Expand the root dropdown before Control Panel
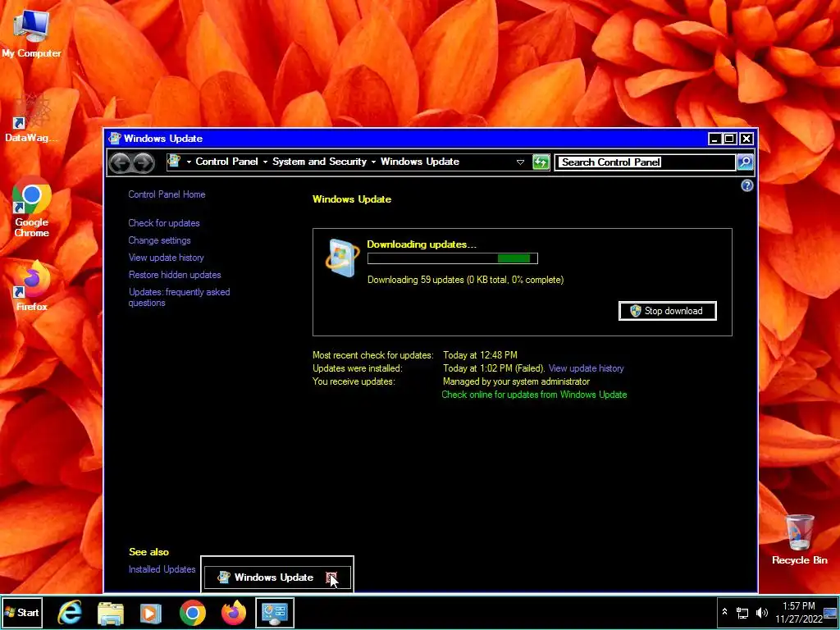This screenshot has width=840, height=630. coord(189,162)
